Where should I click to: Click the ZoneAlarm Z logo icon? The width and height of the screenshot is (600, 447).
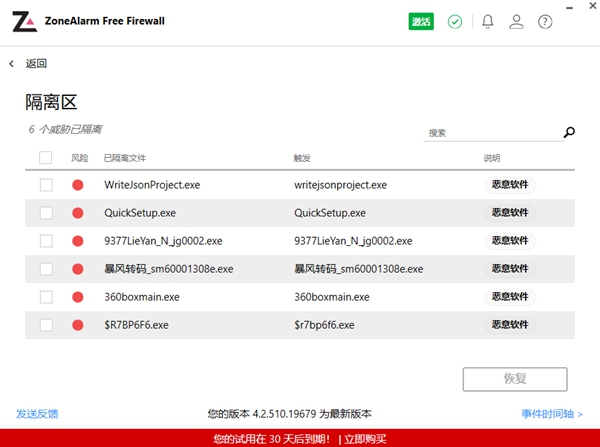(24, 21)
